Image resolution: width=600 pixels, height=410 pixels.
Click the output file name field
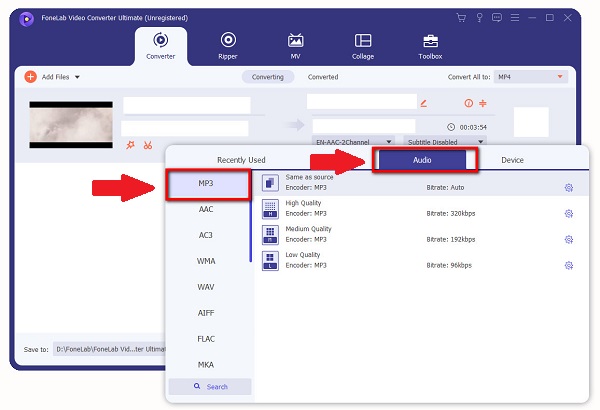(x=362, y=102)
